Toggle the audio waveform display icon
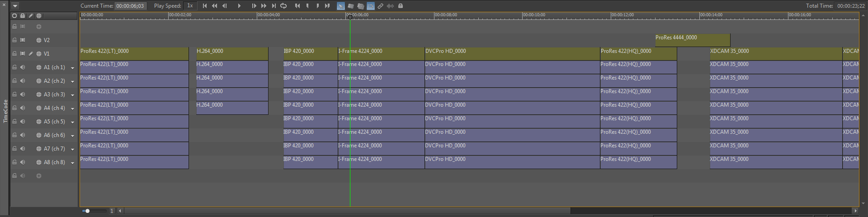This screenshot has height=217, width=868. tap(391, 6)
